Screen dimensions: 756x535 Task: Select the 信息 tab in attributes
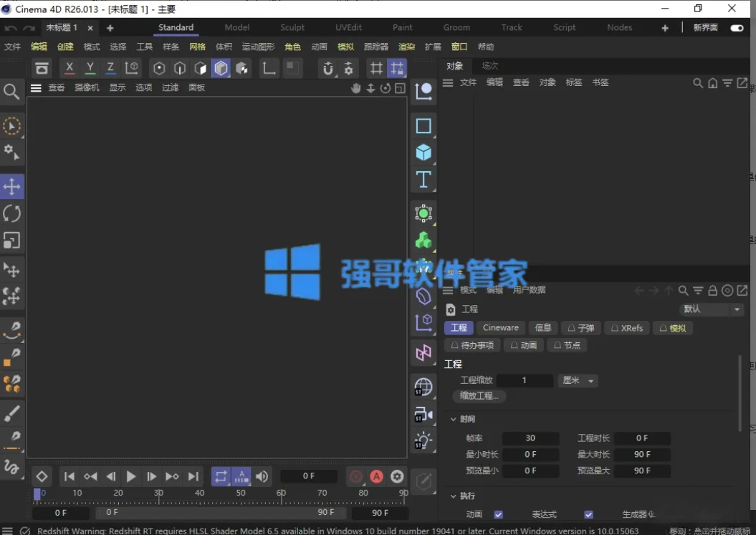543,328
